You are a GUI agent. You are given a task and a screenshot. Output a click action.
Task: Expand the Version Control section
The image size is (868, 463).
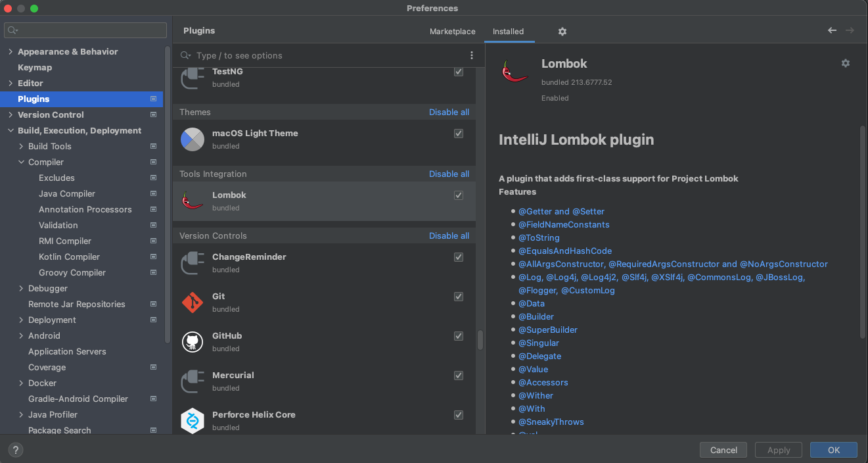pos(11,114)
